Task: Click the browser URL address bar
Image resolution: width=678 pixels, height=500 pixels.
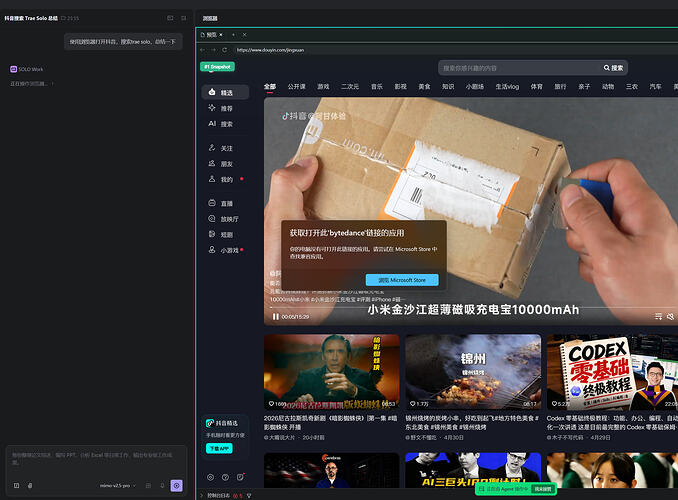Action: (454, 50)
